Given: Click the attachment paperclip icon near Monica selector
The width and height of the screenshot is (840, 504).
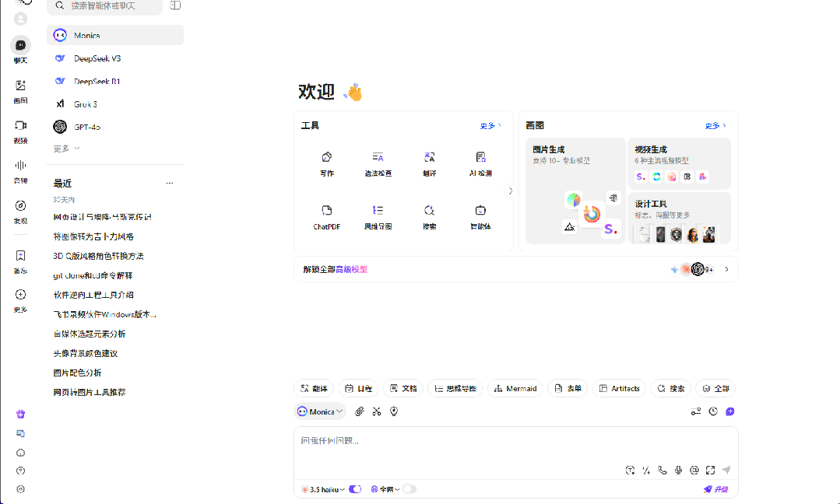Looking at the screenshot, I should point(359,411).
